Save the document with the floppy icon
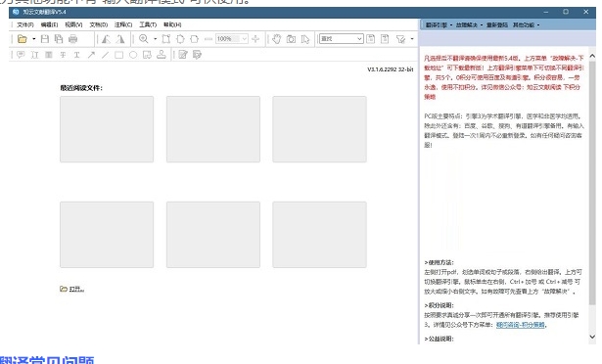The image size is (602, 364). [x=45, y=39]
